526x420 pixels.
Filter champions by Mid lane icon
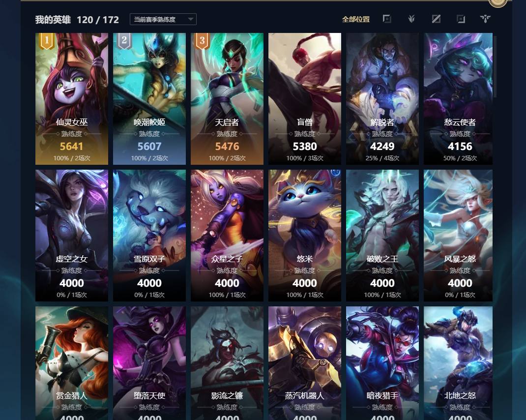click(x=436, y=19)
